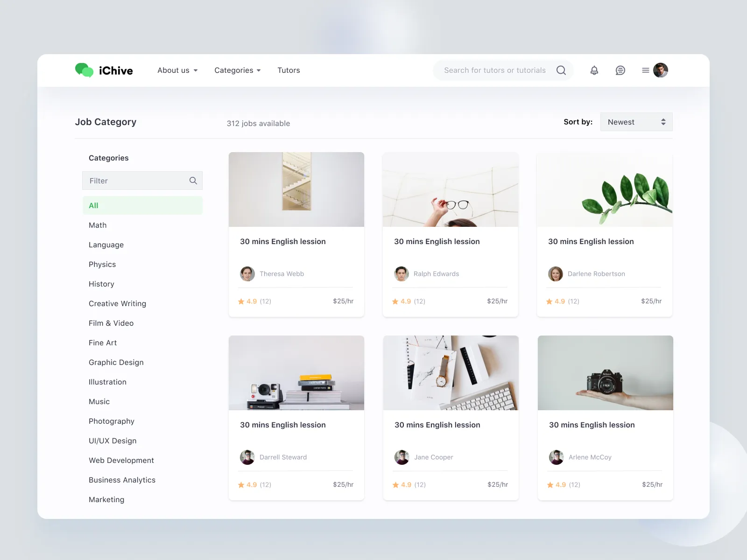747x560 pixels.
Task: Click the search magnifier in top search bar
Action: point(561,70)
